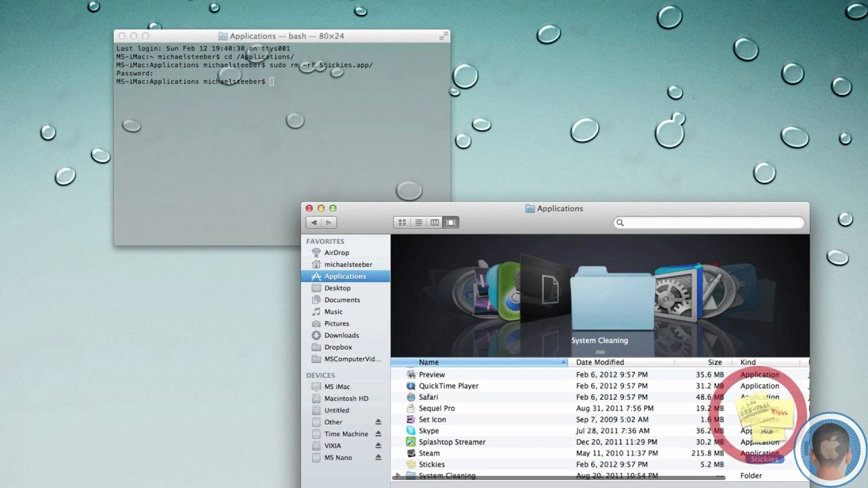Viewport: 868px width, 488px height.
Task: Switch Finder to icon view
Action: pos(402,222)
